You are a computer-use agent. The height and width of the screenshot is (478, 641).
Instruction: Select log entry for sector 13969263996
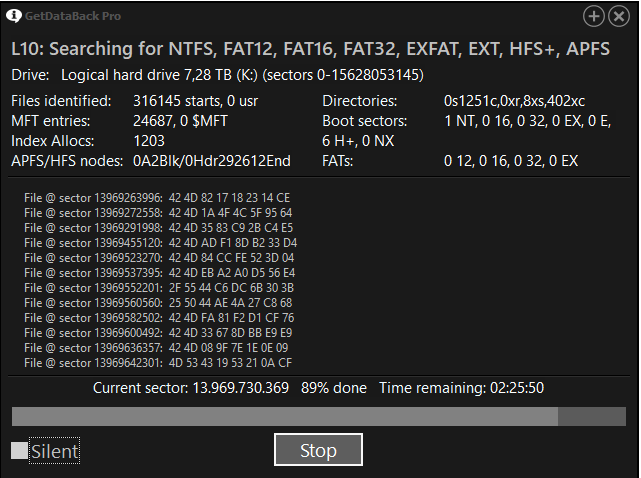157,198
